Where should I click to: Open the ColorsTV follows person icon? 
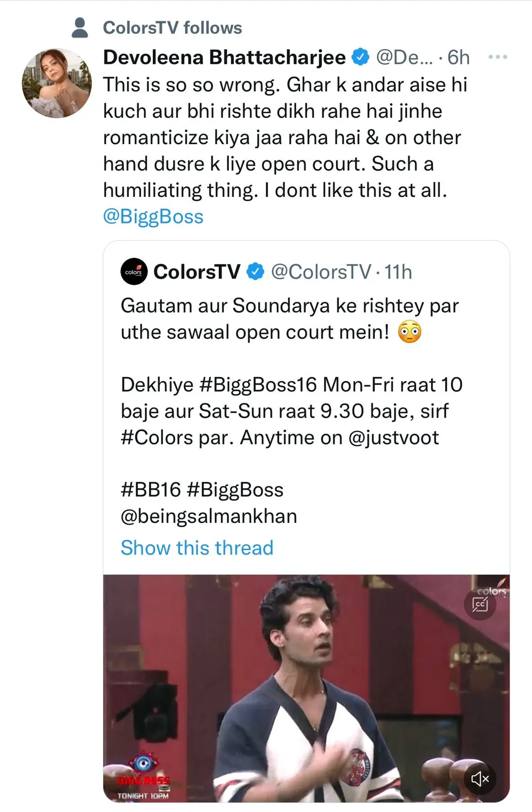point(80,28)
